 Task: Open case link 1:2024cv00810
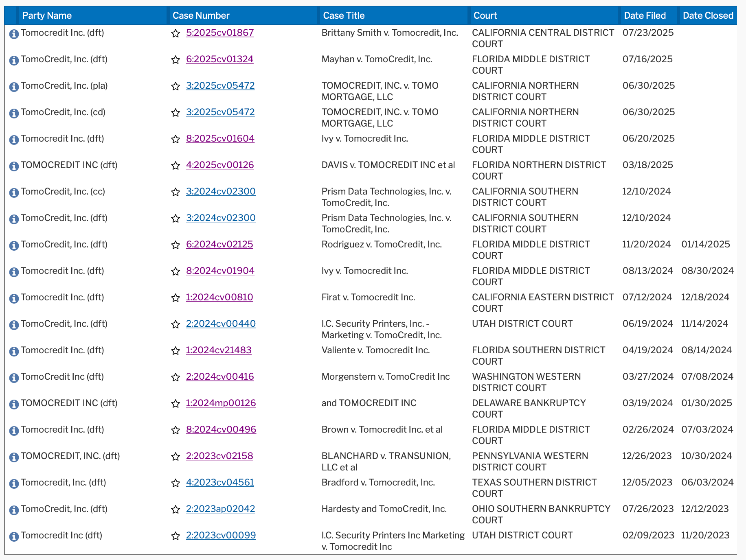click(x=219, y=297)
